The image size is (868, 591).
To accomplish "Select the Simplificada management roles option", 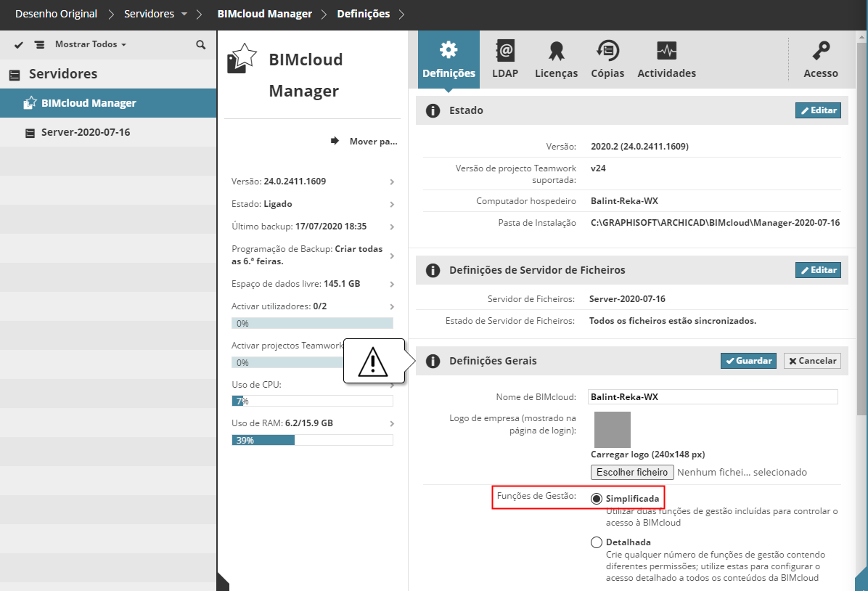I will tap(596, 499).
